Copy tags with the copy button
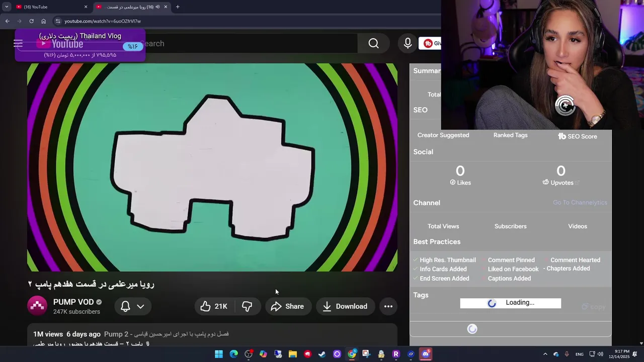The height and width of the screenshot is (362, 644). coord(594,307)
